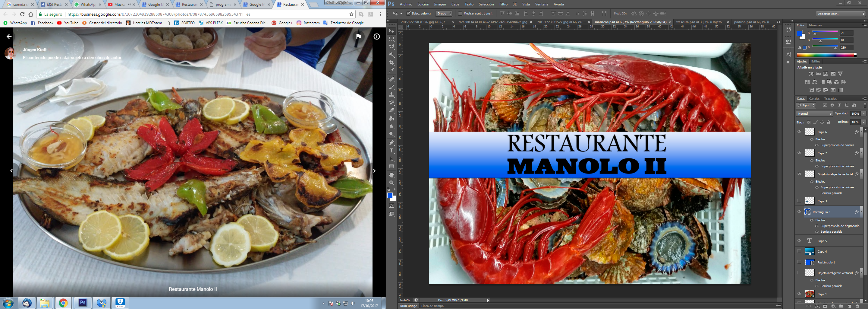Collapse effects of Rectángulo 2 layer

tap(861, 212)
